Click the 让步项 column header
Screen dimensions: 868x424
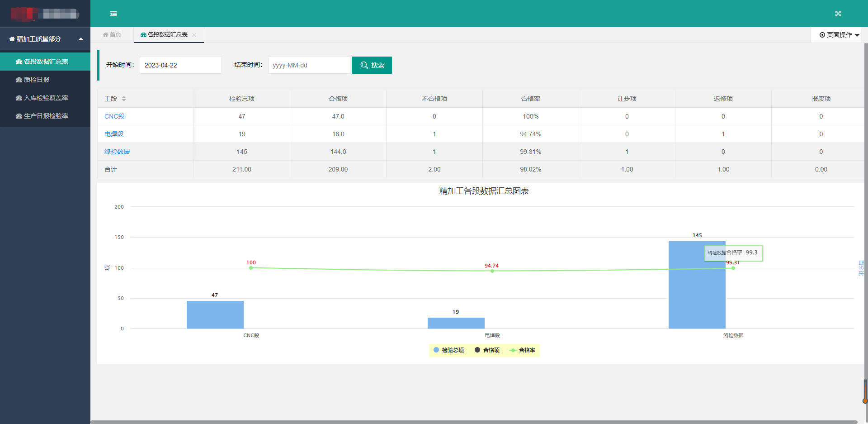click(x=627, y=99)
